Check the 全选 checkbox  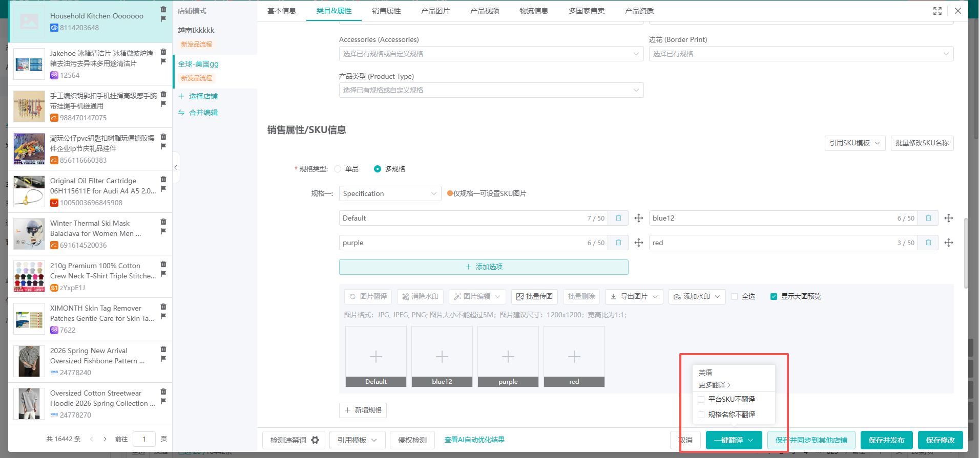tap(735, 297)
